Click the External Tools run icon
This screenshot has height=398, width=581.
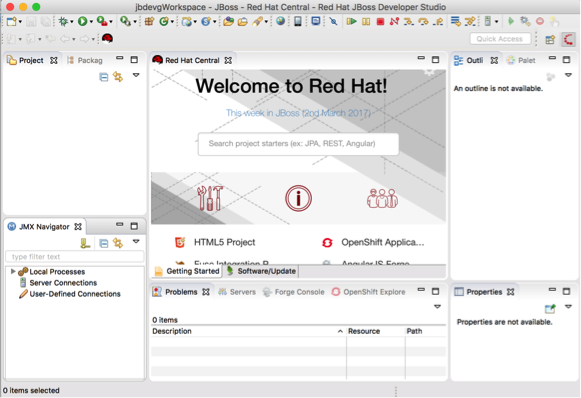point(125,21)
